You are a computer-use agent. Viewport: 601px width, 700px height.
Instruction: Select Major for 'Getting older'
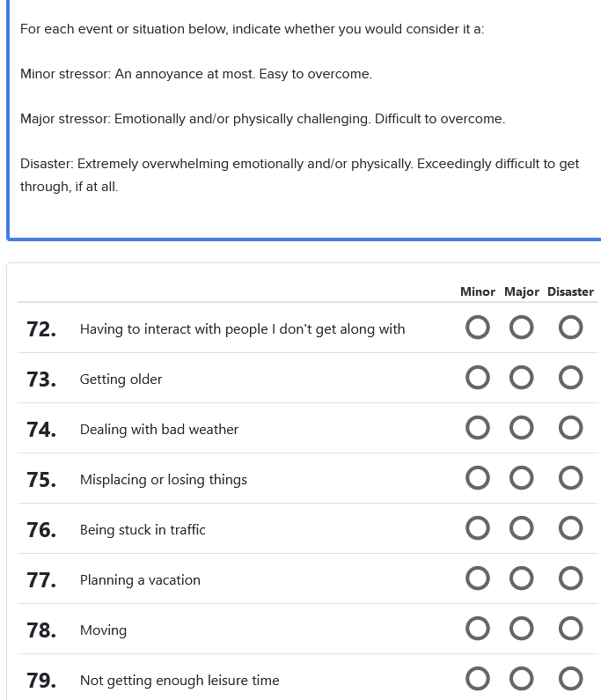point(522,379)
